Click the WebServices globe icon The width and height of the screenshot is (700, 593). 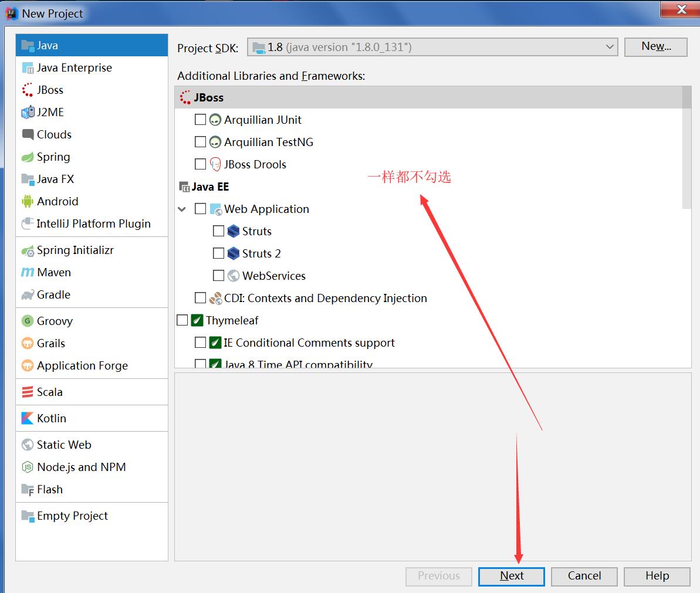234,276
